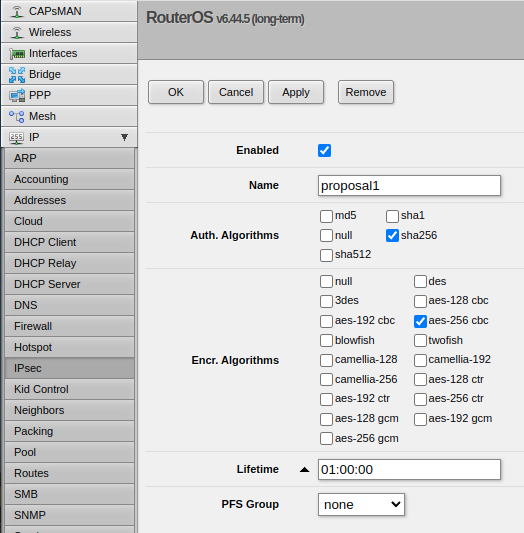The width and height of the screenshot is (524, 533).
Task: Uncheck aes-256 cbc encryption
Action: tap(420, 321)
